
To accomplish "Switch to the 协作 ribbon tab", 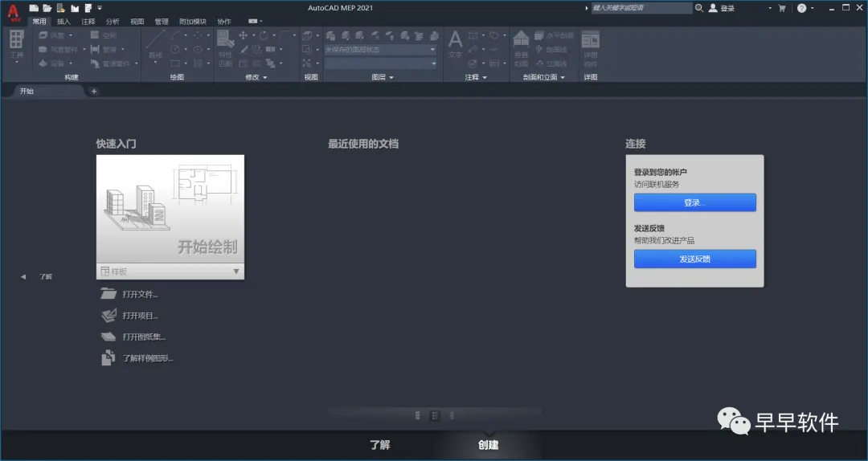I will click(x=224, y=22).
